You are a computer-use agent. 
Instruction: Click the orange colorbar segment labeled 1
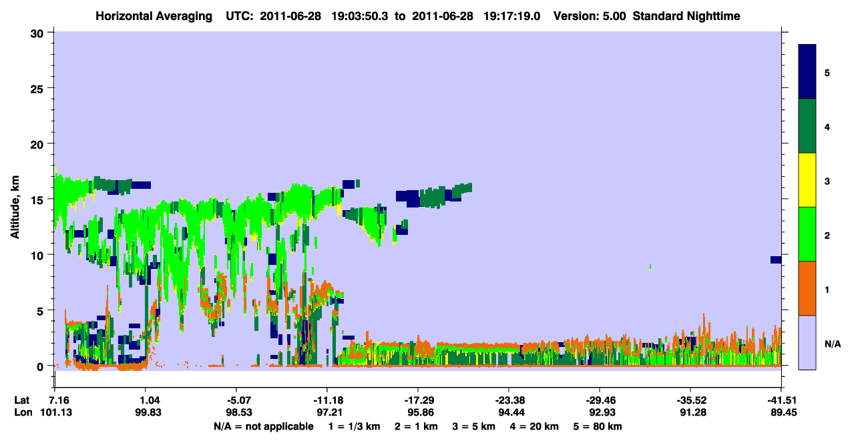click(x=807, y=288)
